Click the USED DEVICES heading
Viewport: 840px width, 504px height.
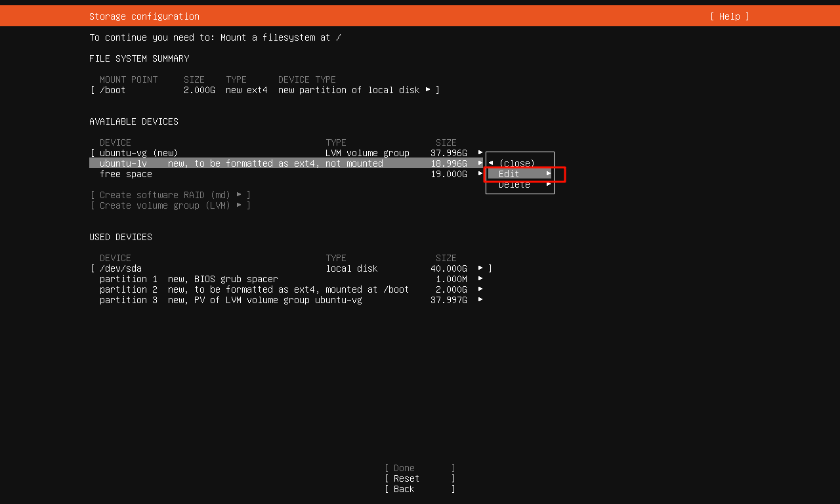click(x=121, y=237)
